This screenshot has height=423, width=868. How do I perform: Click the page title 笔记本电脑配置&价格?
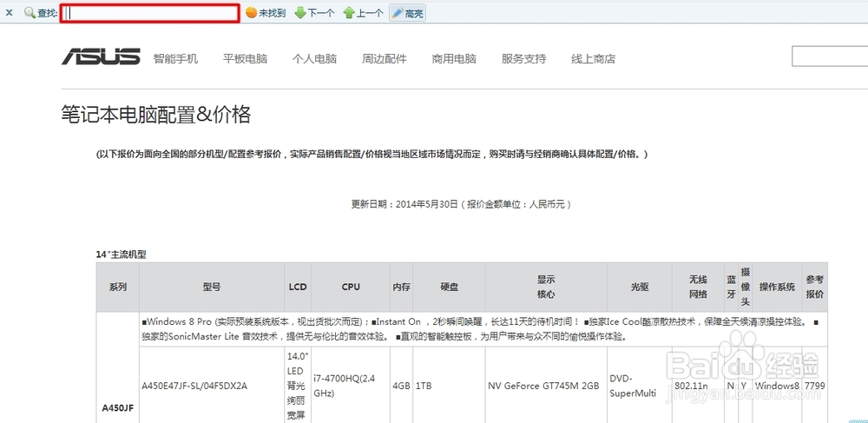pos(156,116)
